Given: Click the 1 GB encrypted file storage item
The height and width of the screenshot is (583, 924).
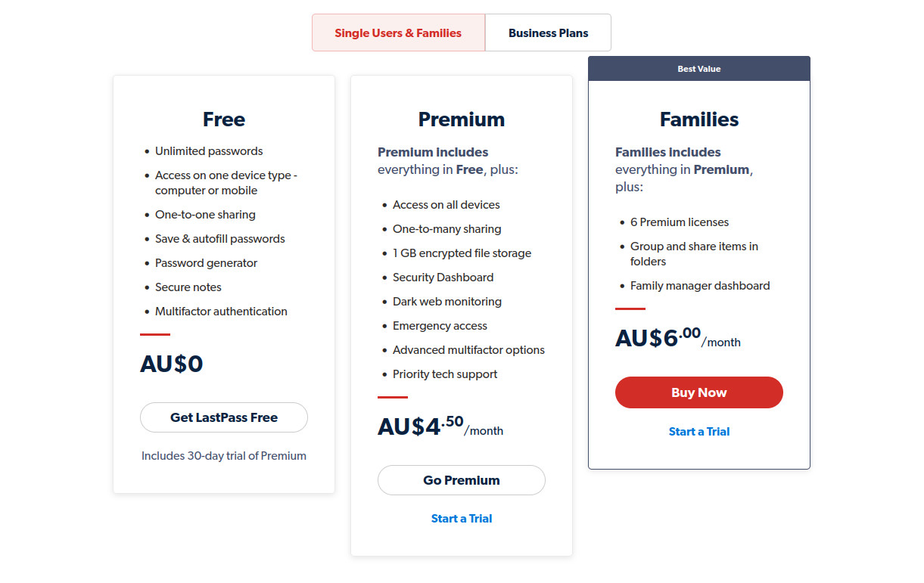Looking at the screenshot, I should tap(462, 253).
